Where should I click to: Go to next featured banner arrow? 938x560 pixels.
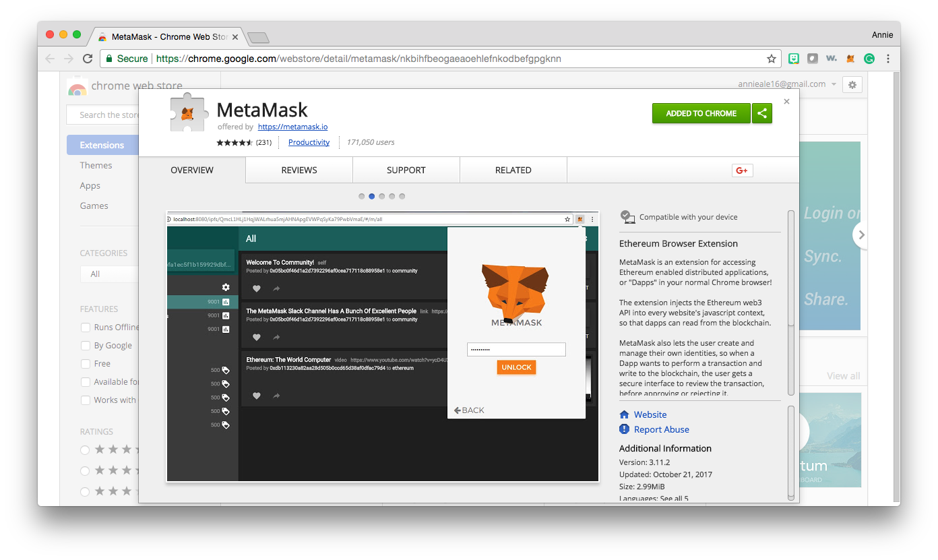[861, 235]
